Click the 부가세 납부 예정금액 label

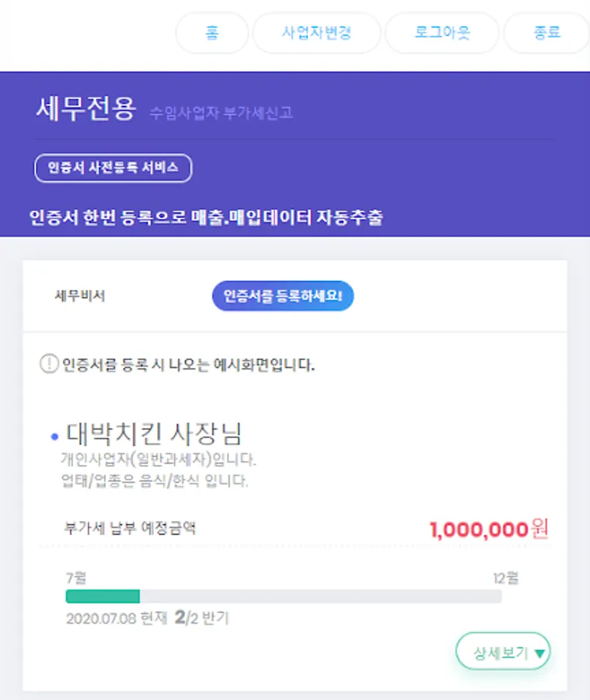click(x=130, y=528)
